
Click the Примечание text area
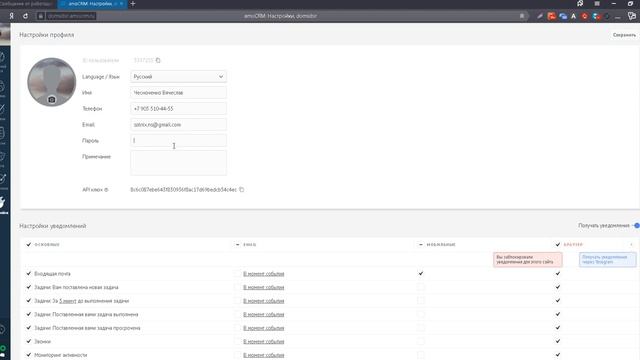[x=178, y=163]
